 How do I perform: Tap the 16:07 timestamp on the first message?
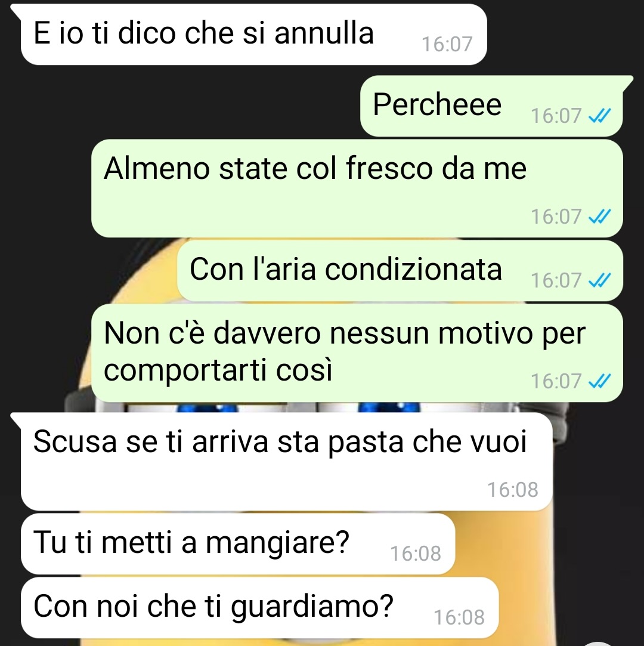pyautogui.click(x=447, y=44)
